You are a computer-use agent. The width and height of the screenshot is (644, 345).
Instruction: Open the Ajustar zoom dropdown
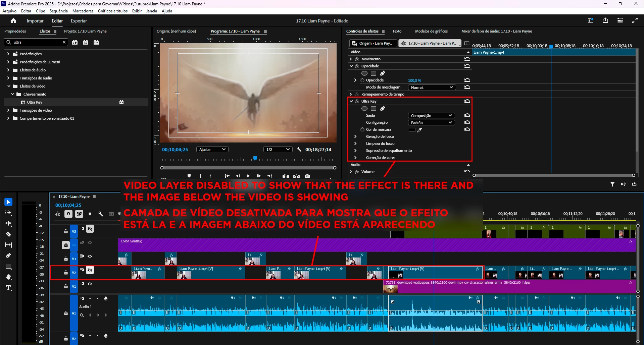click(x=212, y=150)
